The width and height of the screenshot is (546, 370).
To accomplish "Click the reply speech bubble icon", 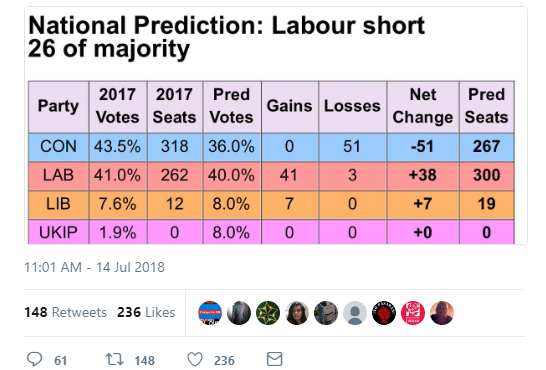I will point(34,359).
